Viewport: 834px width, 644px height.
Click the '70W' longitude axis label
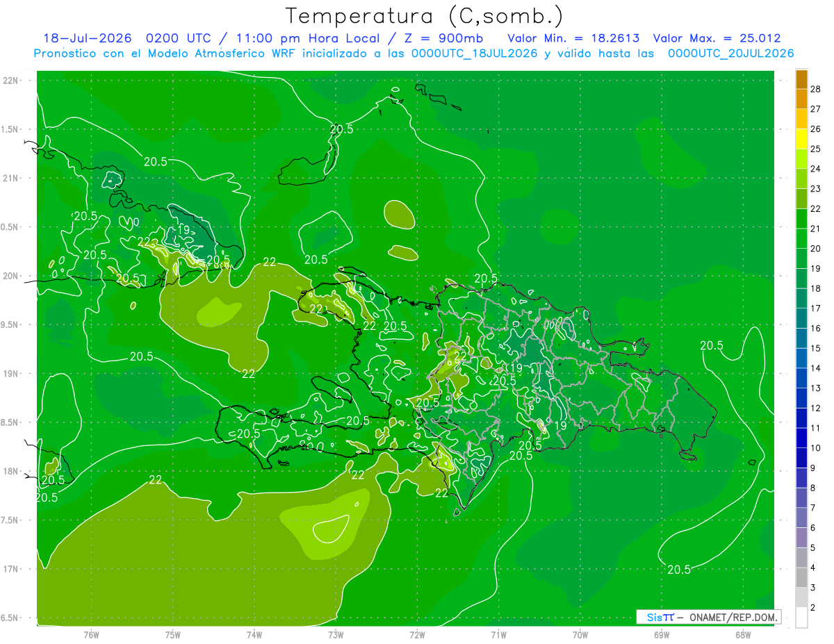tap(580, 635)
